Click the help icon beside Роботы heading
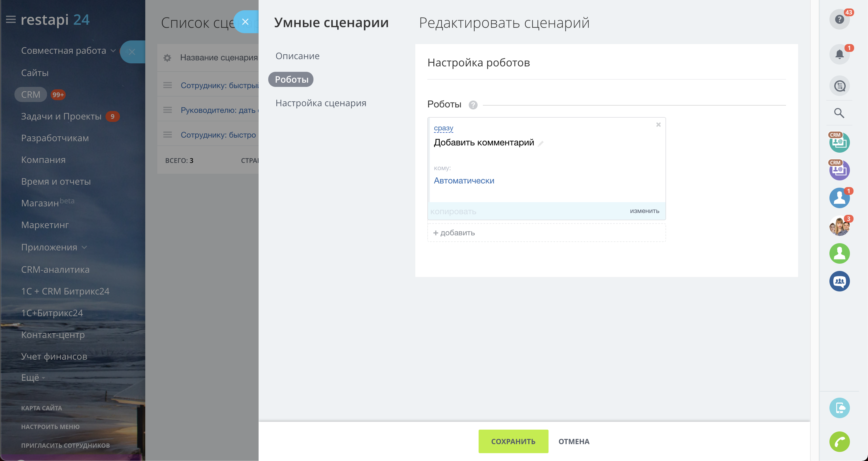Image resolution: width=868 pixels, height=461 pixels. 473,105
